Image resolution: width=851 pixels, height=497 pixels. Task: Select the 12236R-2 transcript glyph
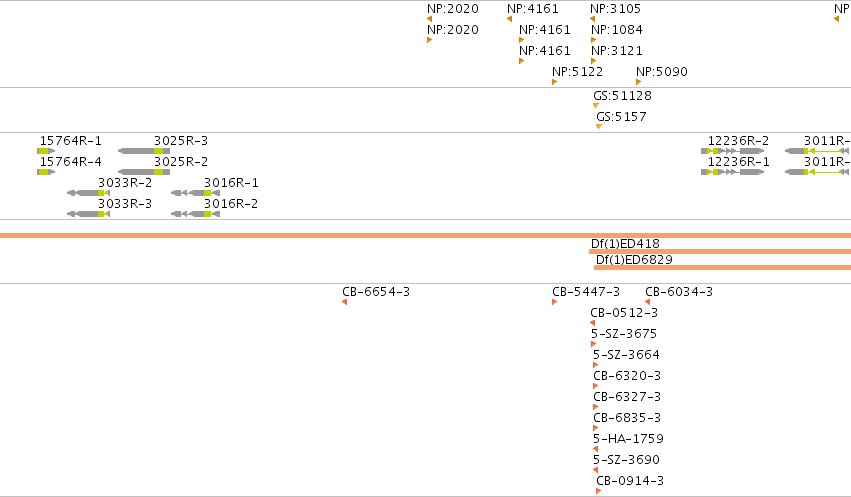pos(733,151)
